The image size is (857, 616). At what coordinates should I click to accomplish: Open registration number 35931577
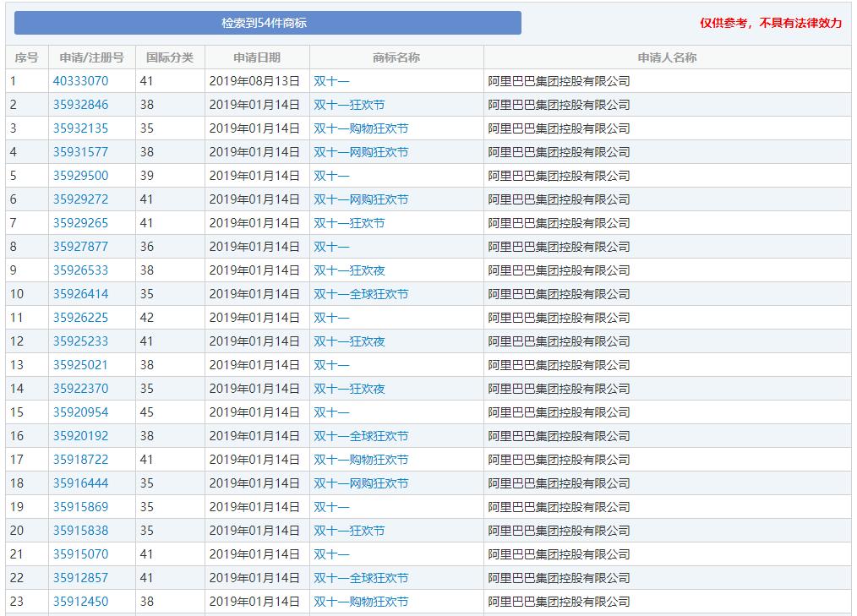click(x=80, y=152)
